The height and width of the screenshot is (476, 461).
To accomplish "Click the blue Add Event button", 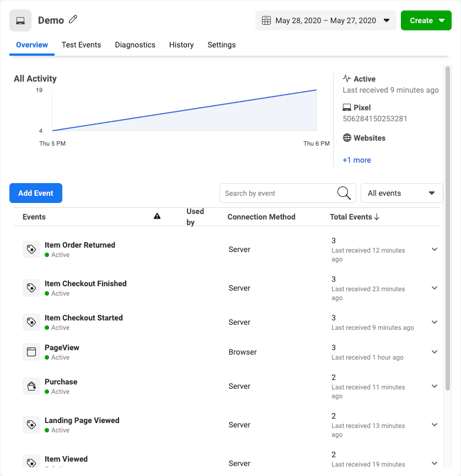I will pos(35,193).
